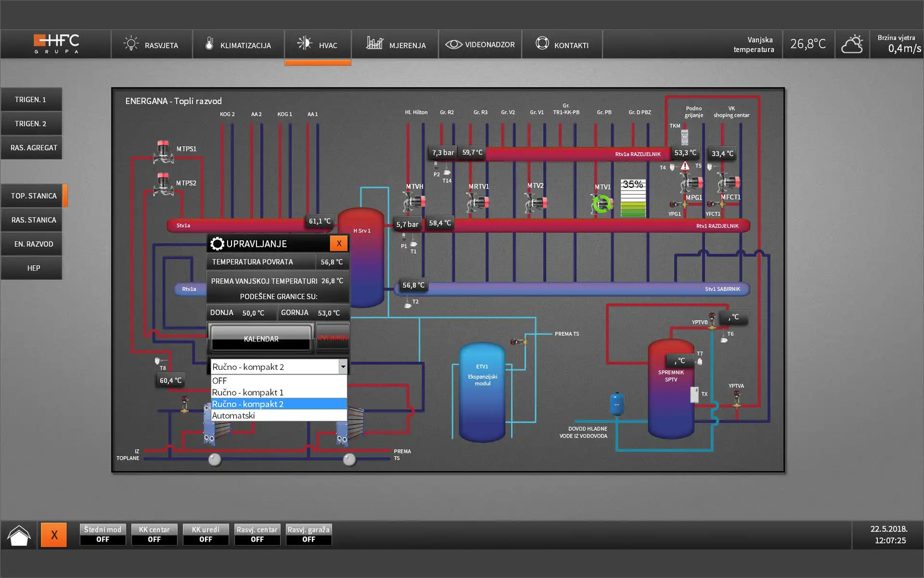Close the UPRAVLJANJE panel with orange X

(339, 243)
